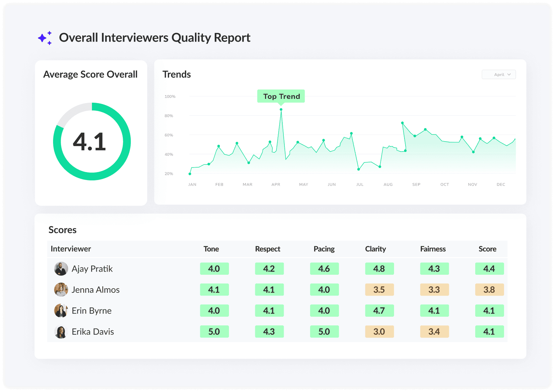Viewport: 555px width, 392px height.
Task: Click the Top Trend chart label
Action: (281, 96)
